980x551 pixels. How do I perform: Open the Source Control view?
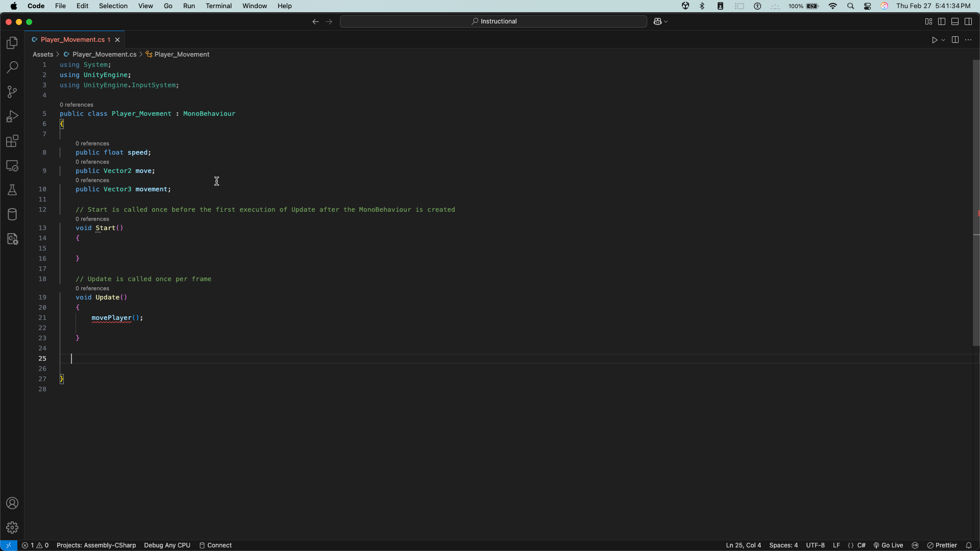pos(12,92)
